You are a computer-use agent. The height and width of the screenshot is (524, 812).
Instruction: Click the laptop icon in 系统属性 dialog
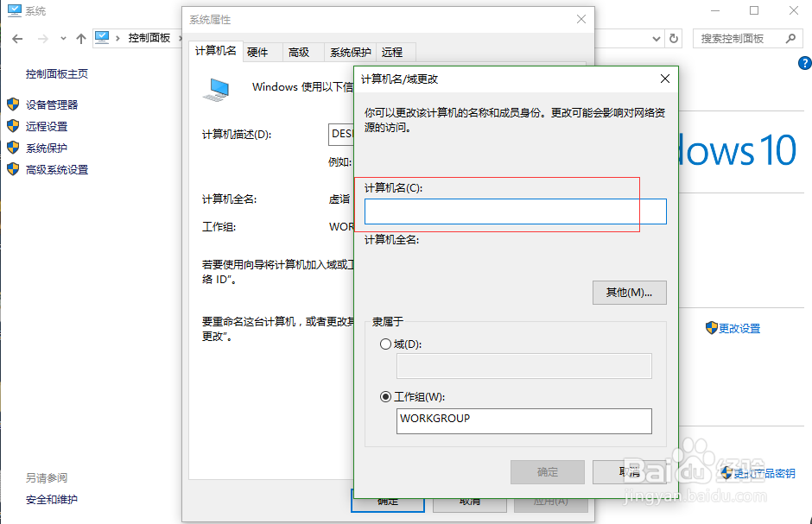tap(215, 88)
